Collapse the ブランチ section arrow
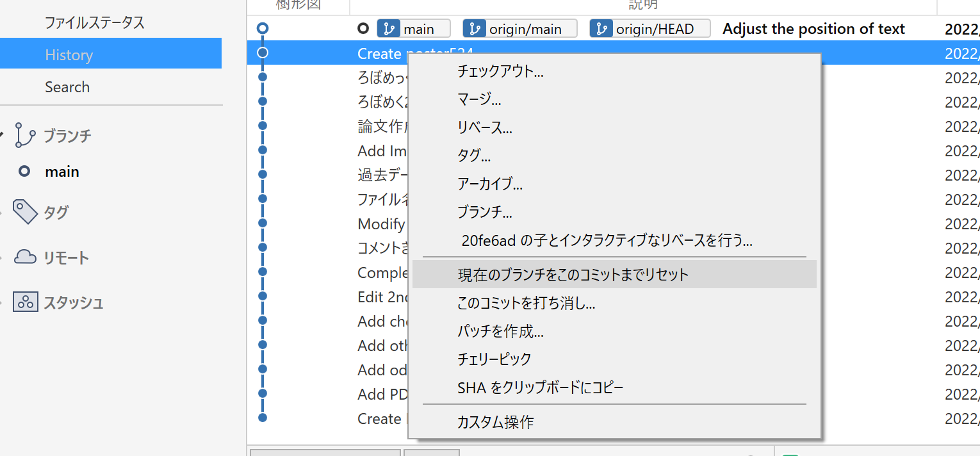The height and width of the screenshot is (456, 980). coord(2,135)
